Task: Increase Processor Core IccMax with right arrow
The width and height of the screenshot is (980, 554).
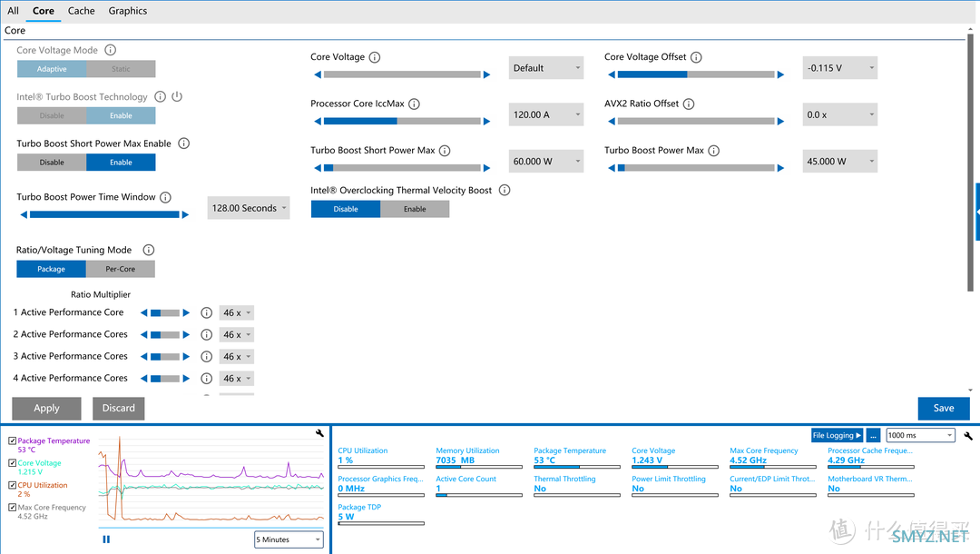Action: [487, 122]
